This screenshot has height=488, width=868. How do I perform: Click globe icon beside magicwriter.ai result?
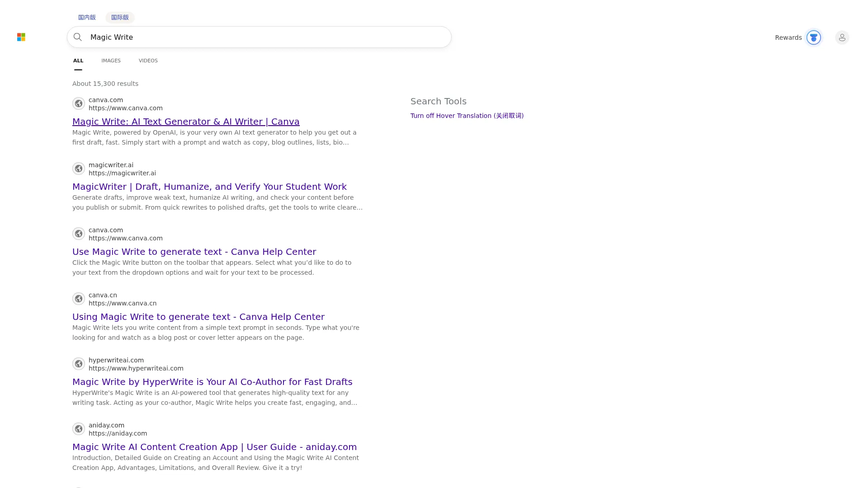coord(79,169)
